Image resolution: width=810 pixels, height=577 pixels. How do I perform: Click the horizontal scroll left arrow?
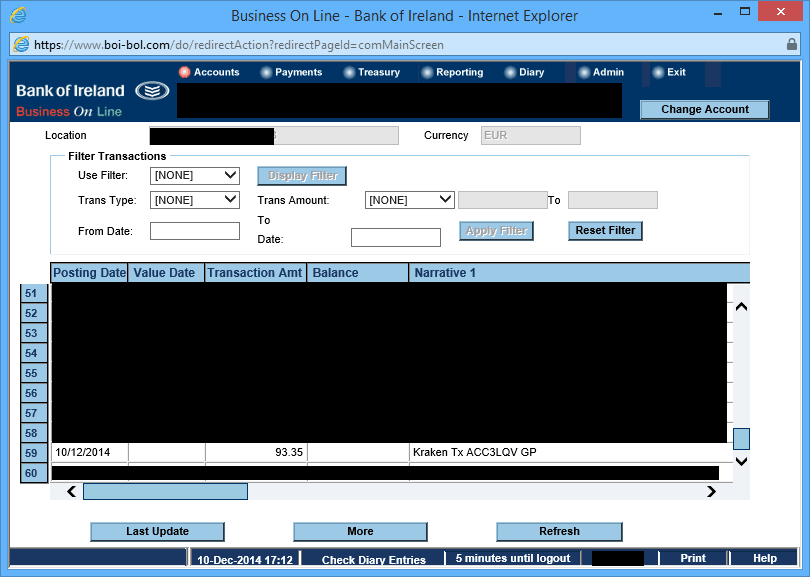[72, 492]
